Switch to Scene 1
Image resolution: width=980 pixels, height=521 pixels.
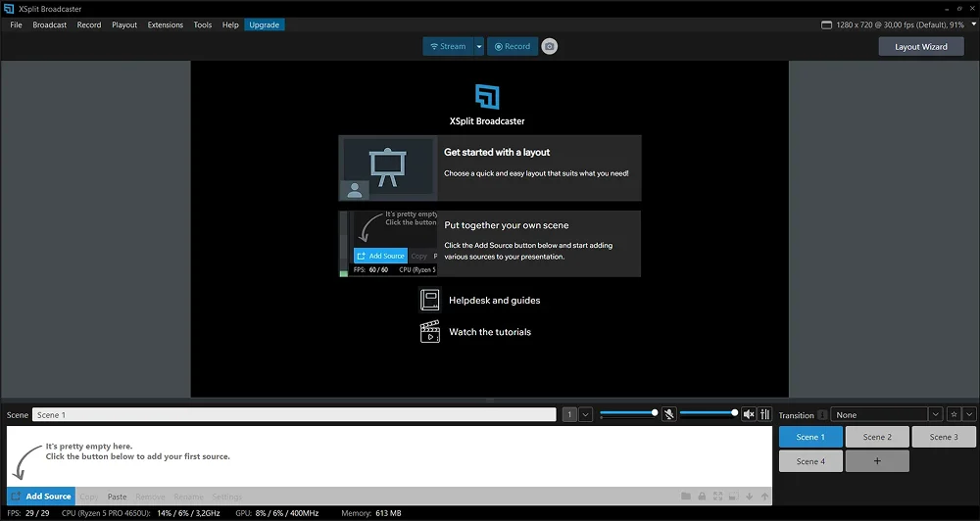[x=810, y=437]
